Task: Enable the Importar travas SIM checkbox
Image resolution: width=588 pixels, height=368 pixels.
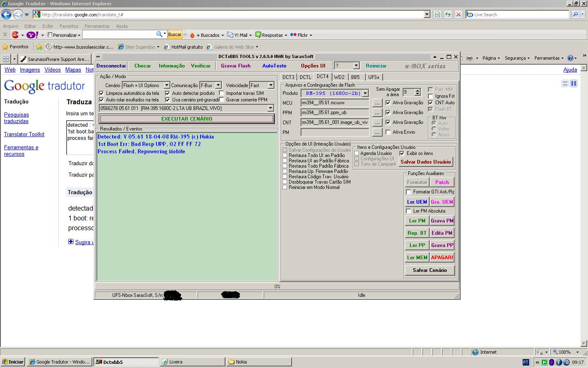Action: pos(222,93)
